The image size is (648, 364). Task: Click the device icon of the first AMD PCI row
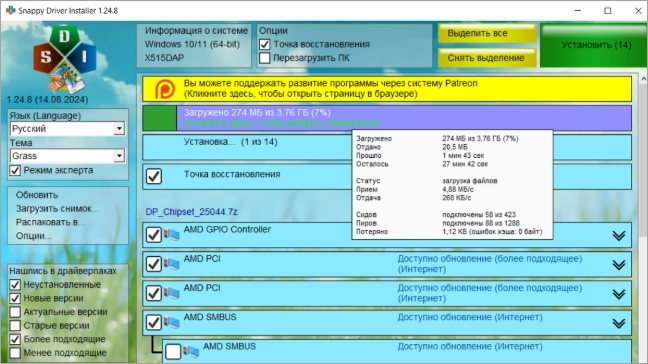click(172, 264)
